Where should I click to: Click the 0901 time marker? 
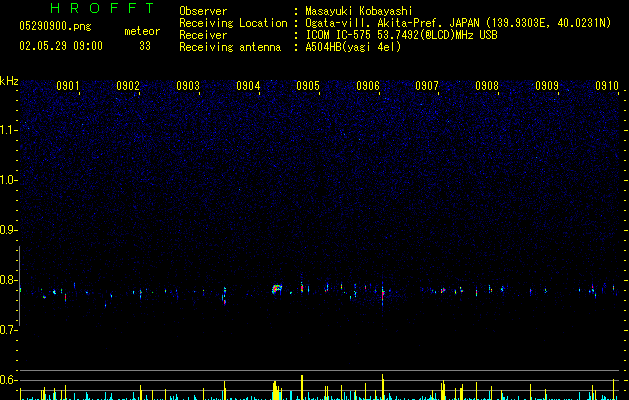67,86
